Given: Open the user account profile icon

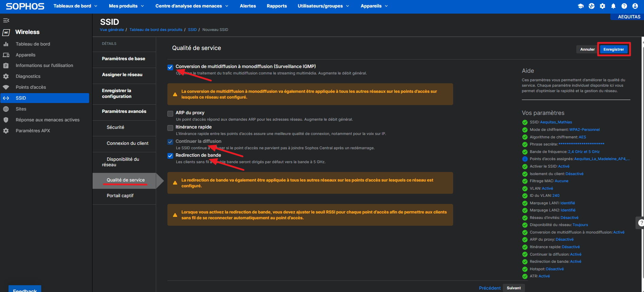Looking at the screenshot, I should coord(635,6).
